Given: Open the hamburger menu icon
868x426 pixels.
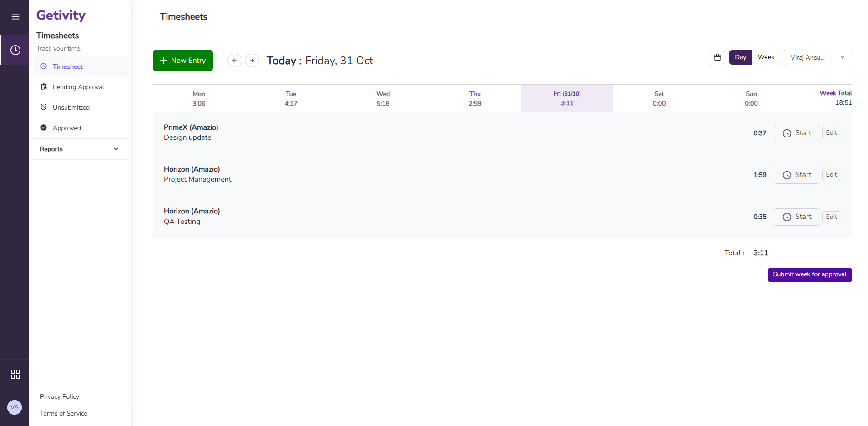Looking at the screenshot, I should [15, 17].
